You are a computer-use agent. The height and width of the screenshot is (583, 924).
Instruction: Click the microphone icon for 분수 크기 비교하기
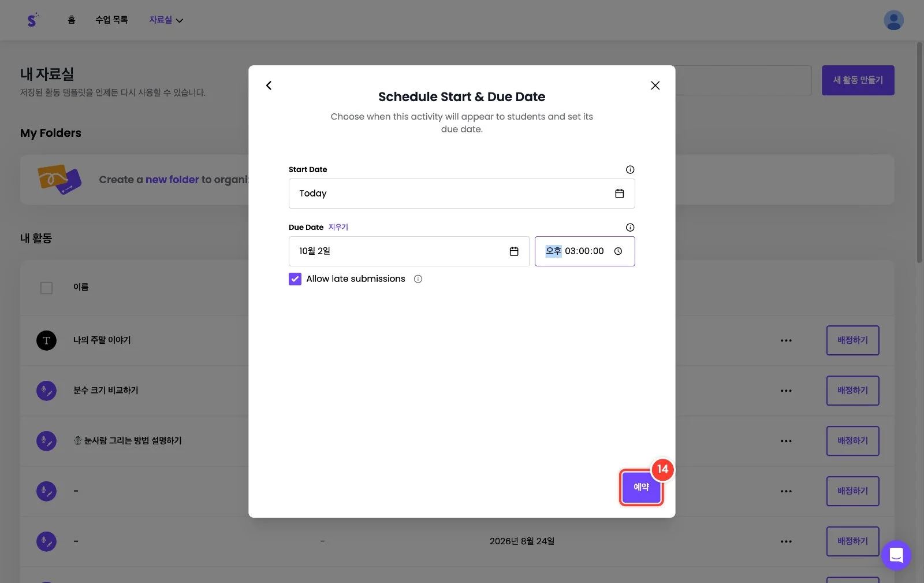point(47,391)
